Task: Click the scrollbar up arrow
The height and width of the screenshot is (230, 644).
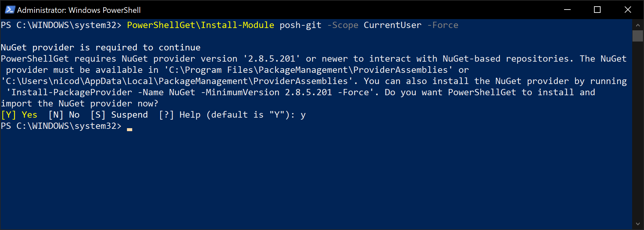Action: click(638, 25)
